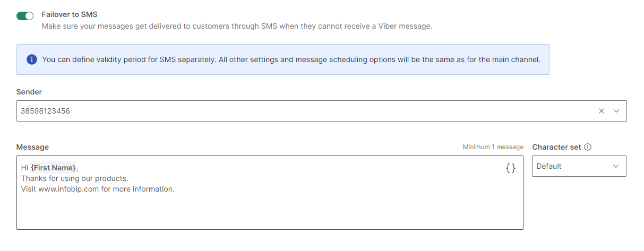Click the Message field label

32,147
